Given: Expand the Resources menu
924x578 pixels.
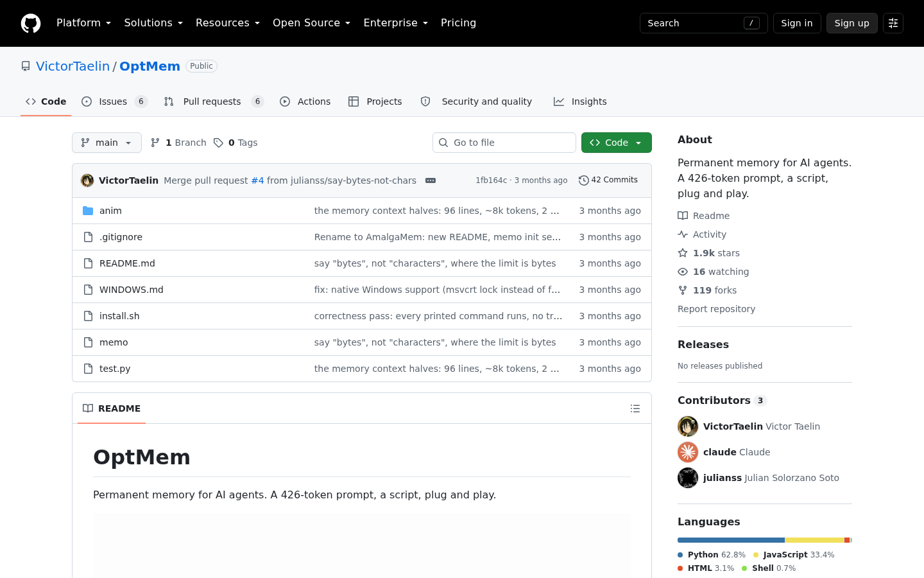Looking at the screenshot, I should click(x=228, y=23).
